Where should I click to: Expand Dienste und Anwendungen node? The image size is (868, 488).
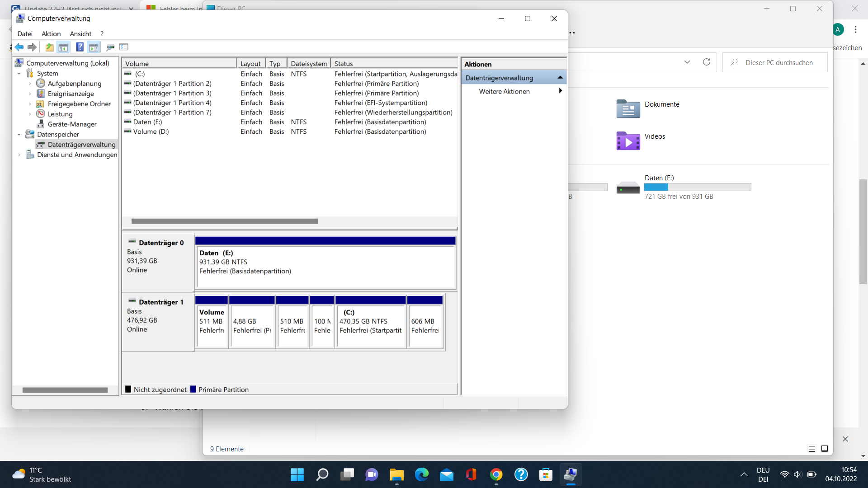pos(19,155)
